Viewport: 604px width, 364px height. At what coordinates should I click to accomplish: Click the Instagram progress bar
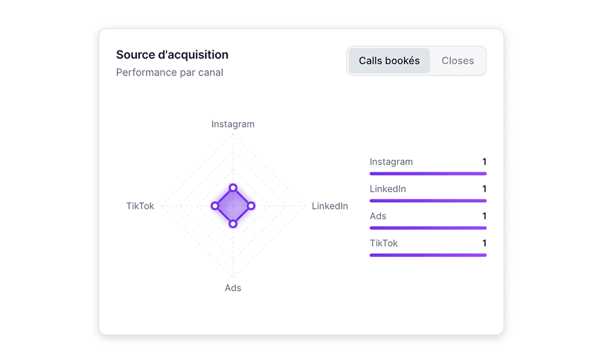[x=428, y=173]
